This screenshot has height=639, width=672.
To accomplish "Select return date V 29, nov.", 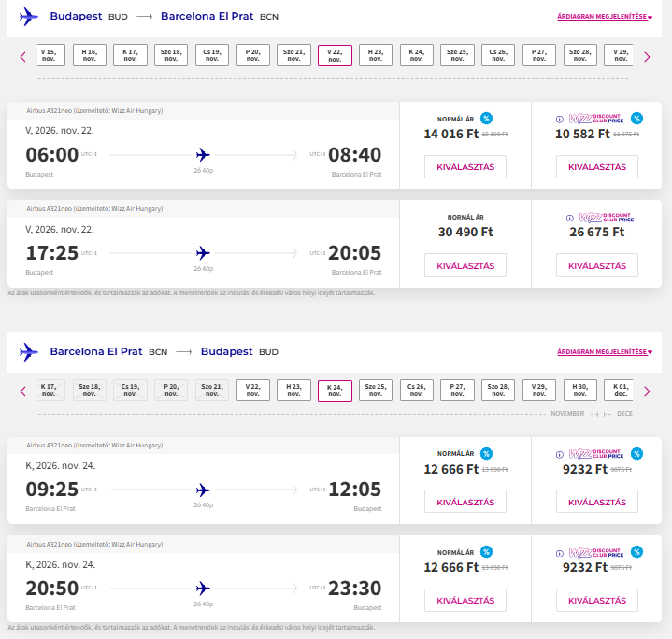I will coord(539,390).
